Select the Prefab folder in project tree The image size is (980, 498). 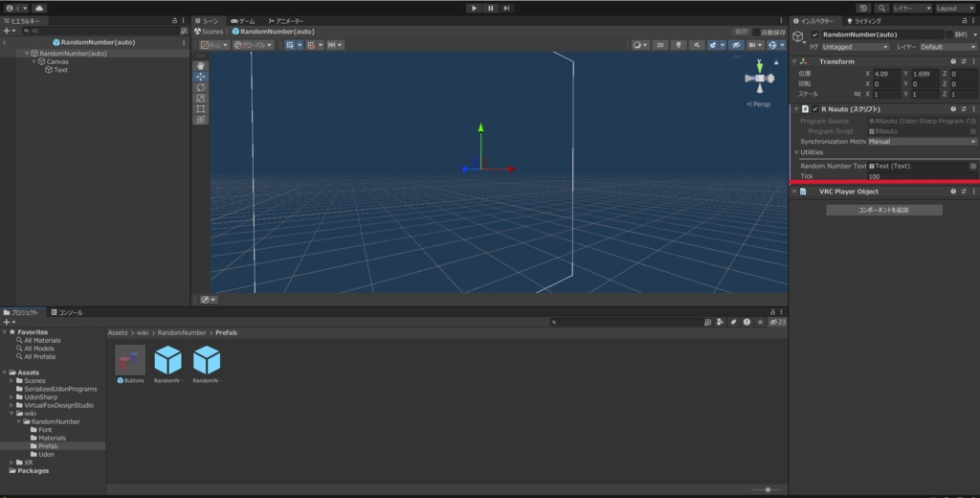tap(48, 446)
